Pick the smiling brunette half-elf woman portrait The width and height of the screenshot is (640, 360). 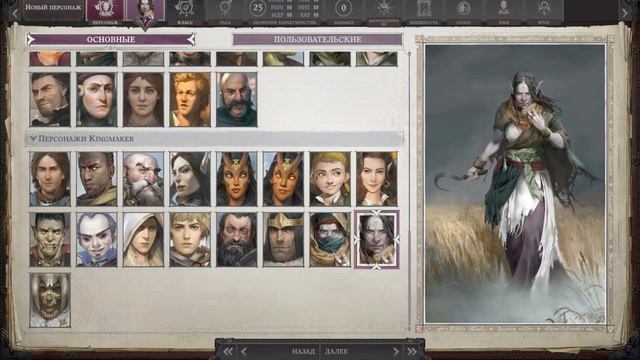pyautogui.click(x=376, y=179)
